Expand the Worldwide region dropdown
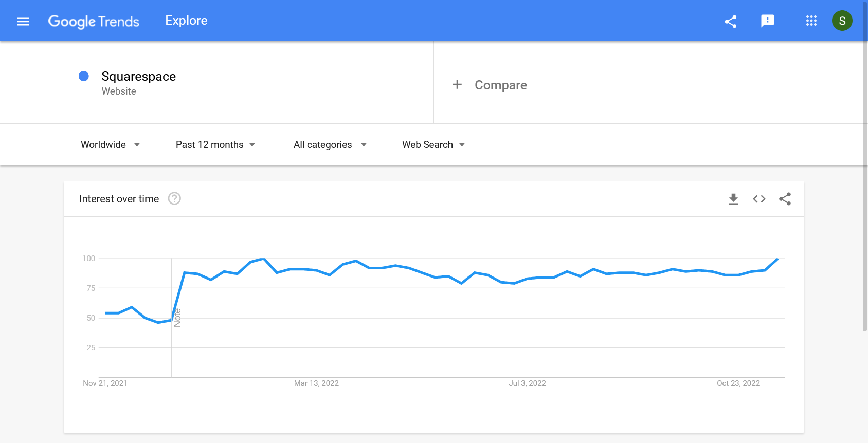 pos(110,145)
